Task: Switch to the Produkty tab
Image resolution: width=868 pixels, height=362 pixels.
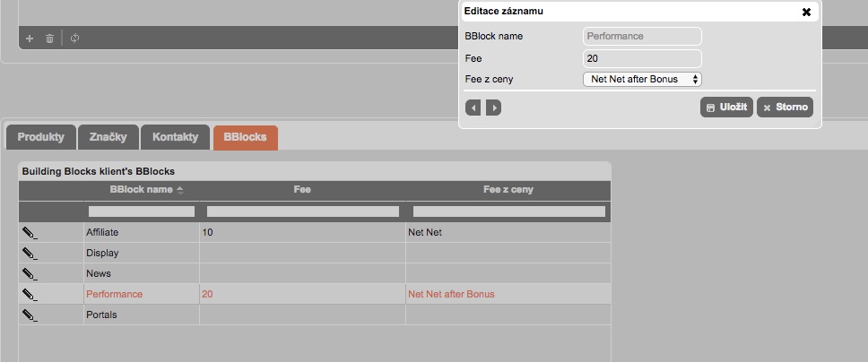Action: click(41, 137)
